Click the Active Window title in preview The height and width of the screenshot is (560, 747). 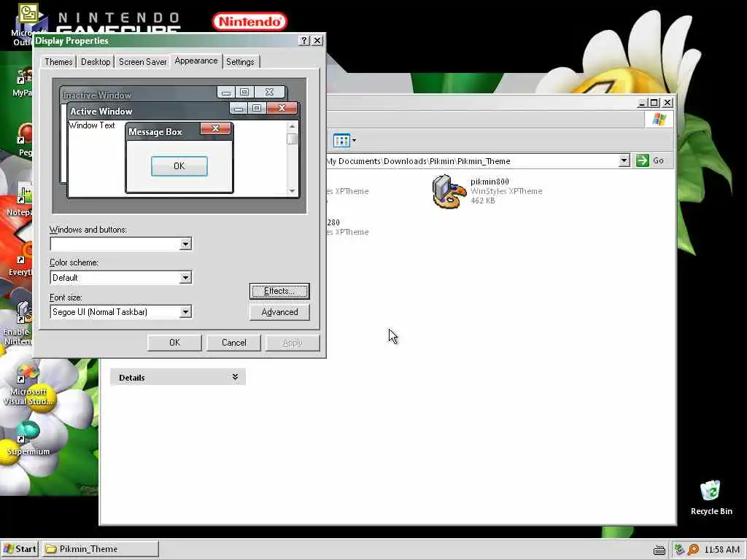[x=101, y=112]
